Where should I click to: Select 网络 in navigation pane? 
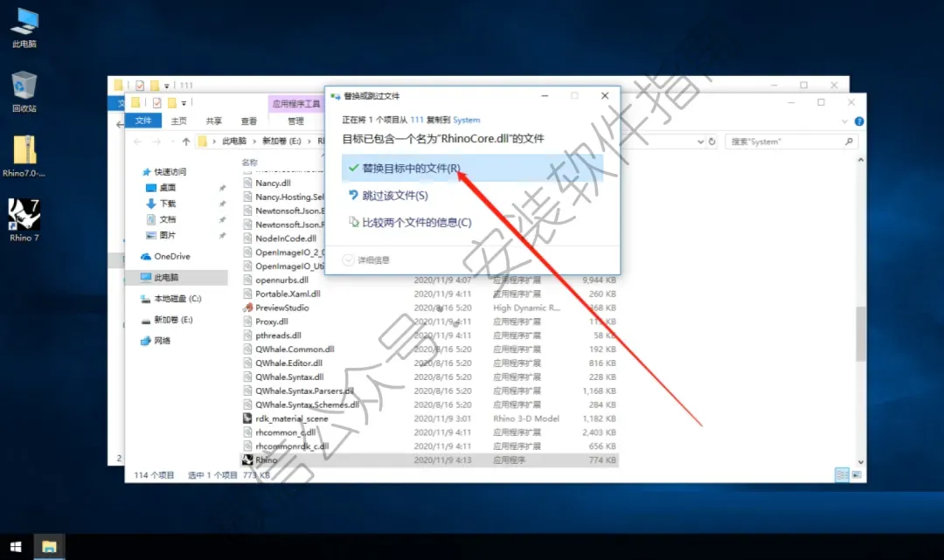point(156,341)
